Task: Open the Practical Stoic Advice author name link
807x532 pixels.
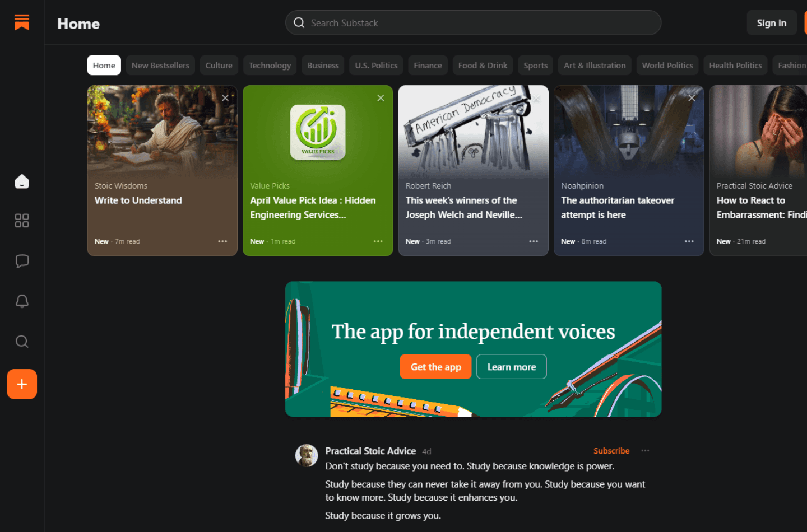Action: (370, 451)
